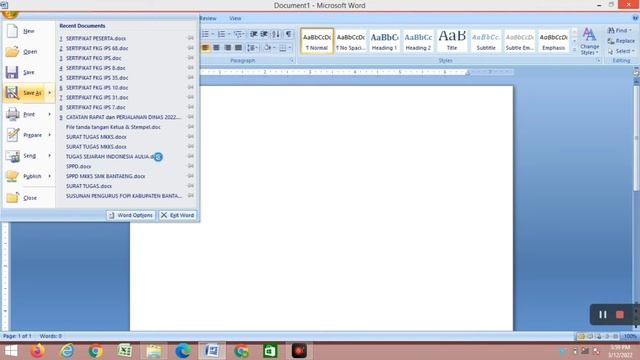Screen dimensions: 640x360
Task: Open the Publish menu entry
Action: tap(28, 176)
